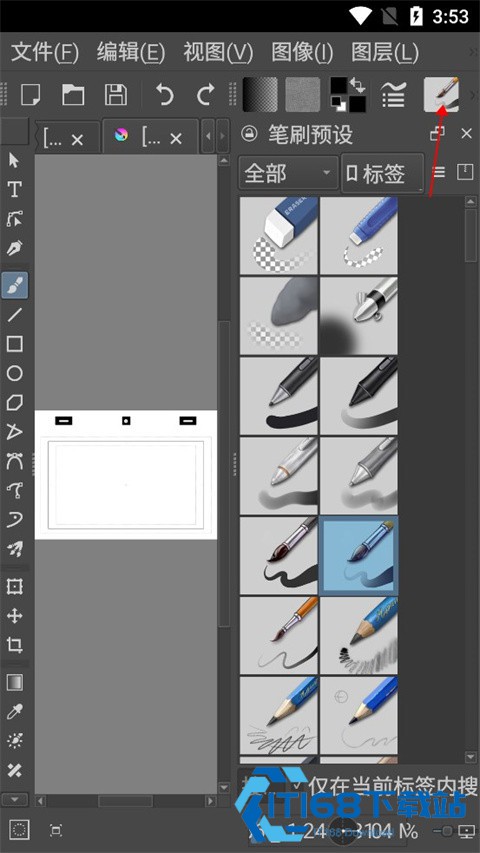
Task: Open the 全部 tag filter dropdown
Action: coord(288,174)
